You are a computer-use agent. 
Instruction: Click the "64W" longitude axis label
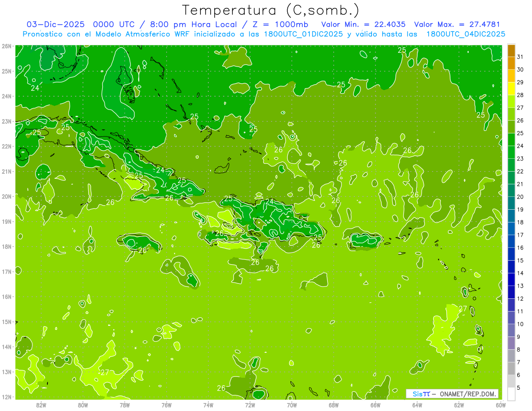[417, 405]
